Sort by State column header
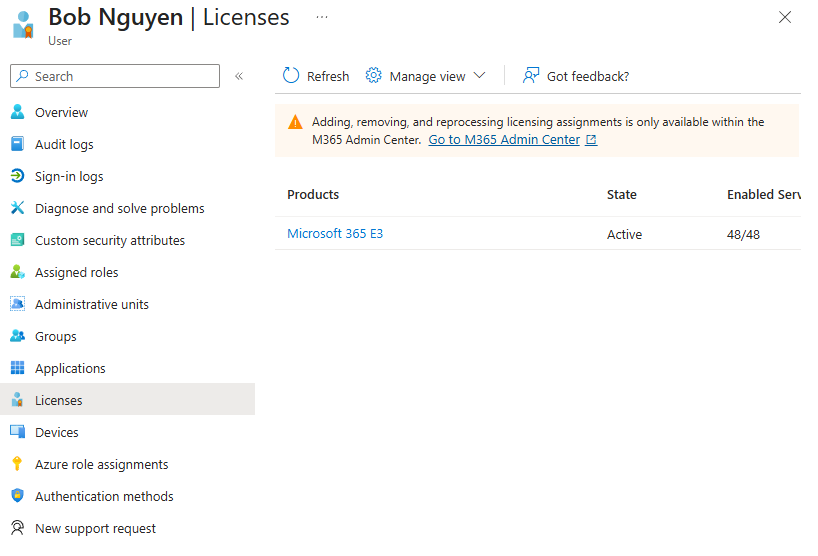 621,194
